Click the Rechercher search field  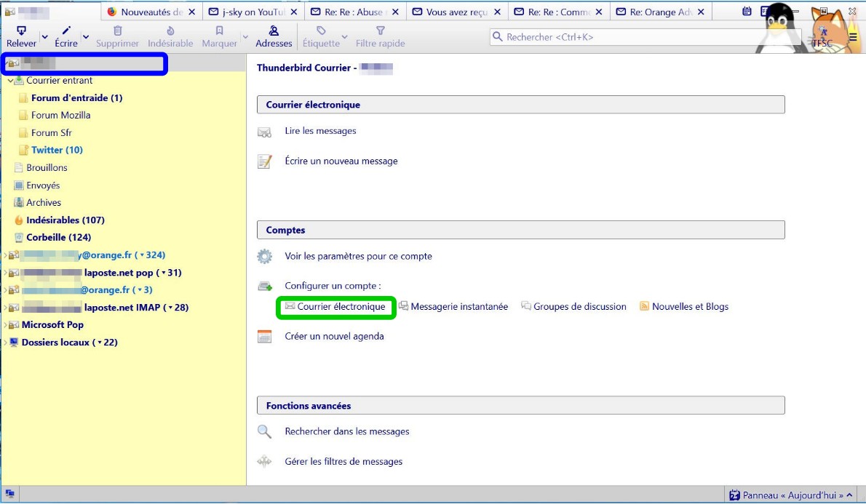pyautogui.click(x=640, y=37)
